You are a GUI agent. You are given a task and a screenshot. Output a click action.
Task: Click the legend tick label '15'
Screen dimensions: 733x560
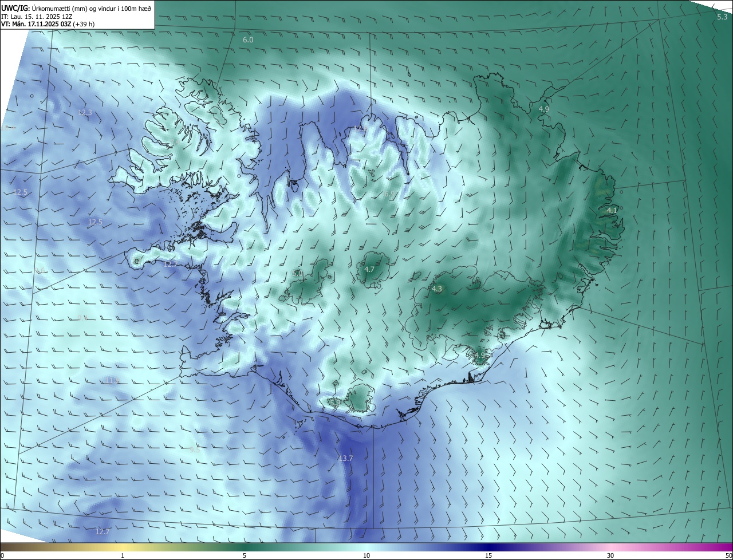click(x=488, y=555)
